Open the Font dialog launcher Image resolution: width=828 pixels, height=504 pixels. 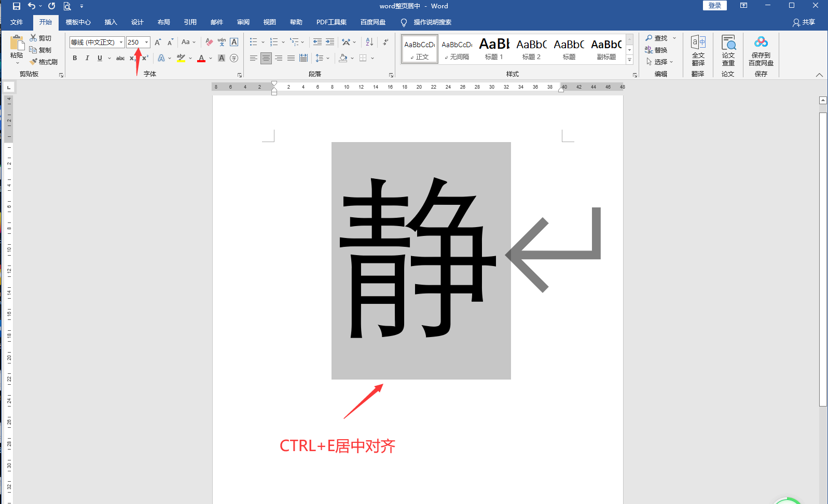point(240,75)
